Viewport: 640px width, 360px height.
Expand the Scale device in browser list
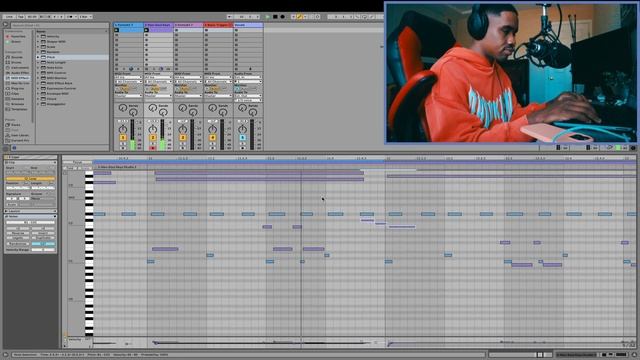(x=38, y=47)
